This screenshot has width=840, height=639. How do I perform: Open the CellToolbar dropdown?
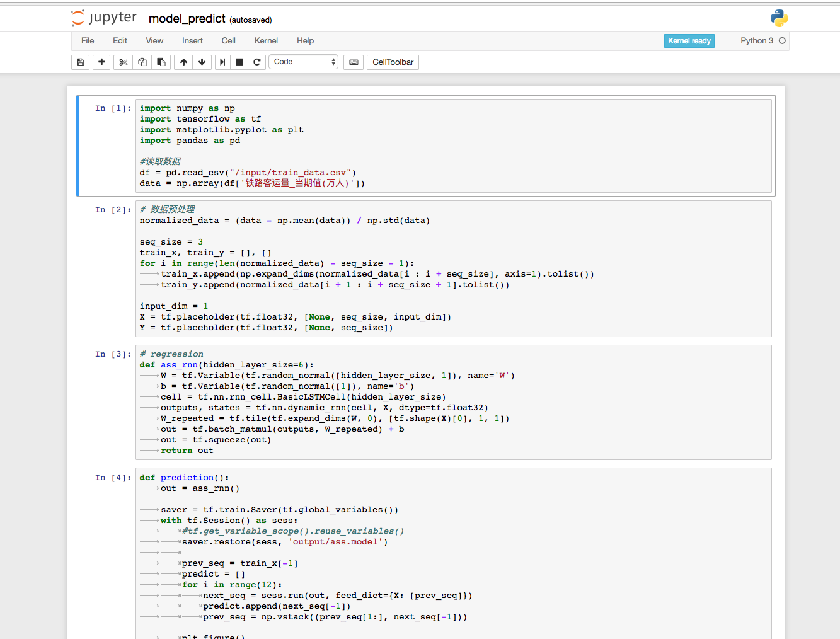point(393,62)
